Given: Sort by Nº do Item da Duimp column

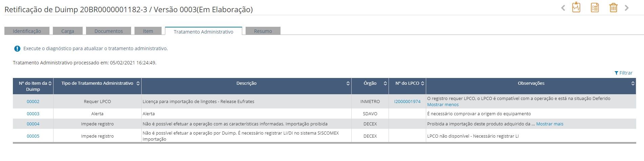Looking at the screenshot, I should [x=50, y=83].
